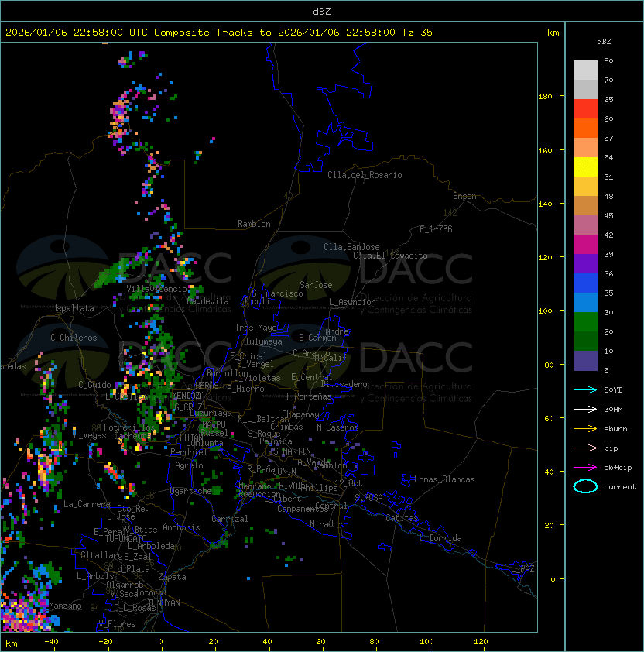Click the '50YD' legend label
The width and height of the screenshot is (644, 652).
point(613,389)
